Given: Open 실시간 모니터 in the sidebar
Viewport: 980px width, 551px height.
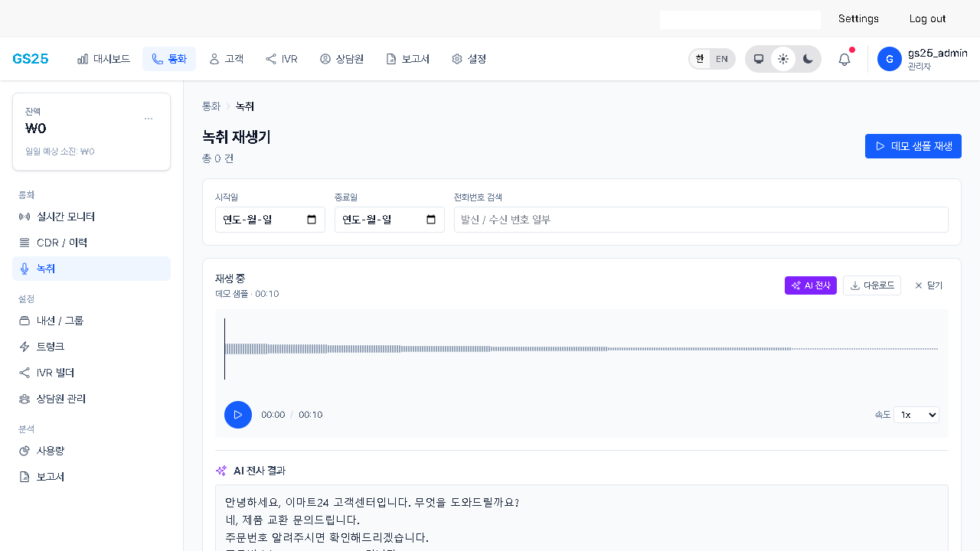Looking at the screenshot, I should [x=91, y=217].
